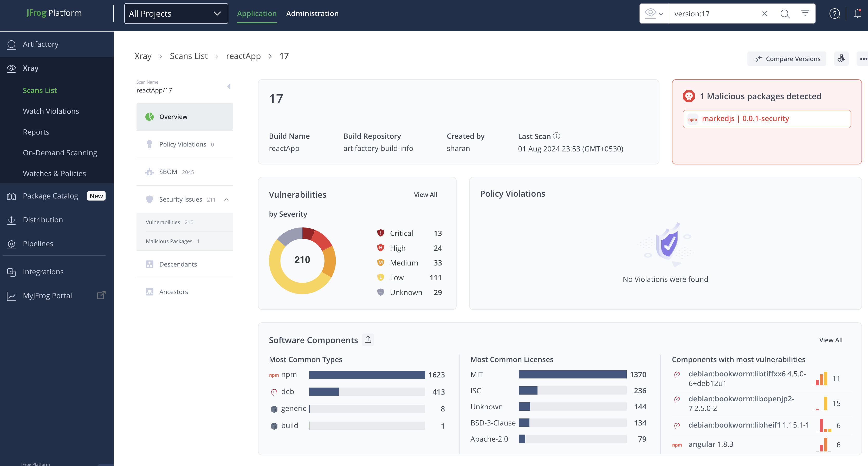The height and width of the screenshot is (466, 868).
Task: Click the search magnifier icon
Action: point(785,14)
